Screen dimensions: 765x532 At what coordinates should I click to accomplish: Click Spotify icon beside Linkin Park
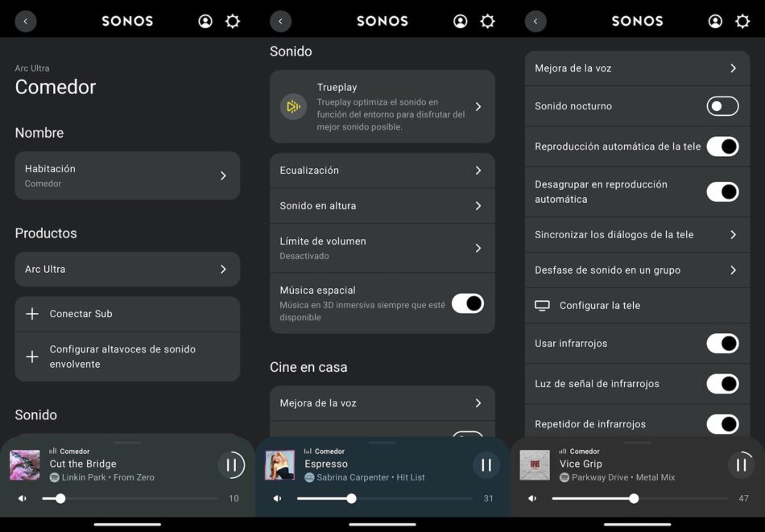tap(55, 477)
